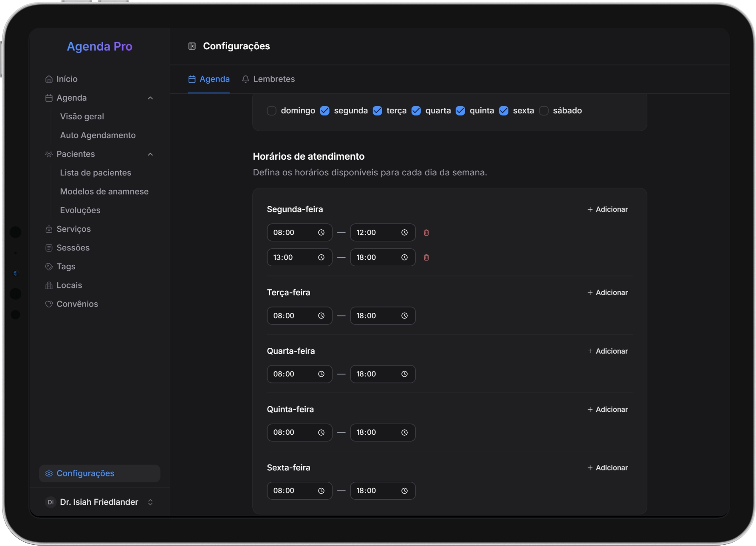This screenshot has height=546, width=756.
Task: Remove the 13:00–18:00 Monday time slot
Action: (x=426, y=258)
